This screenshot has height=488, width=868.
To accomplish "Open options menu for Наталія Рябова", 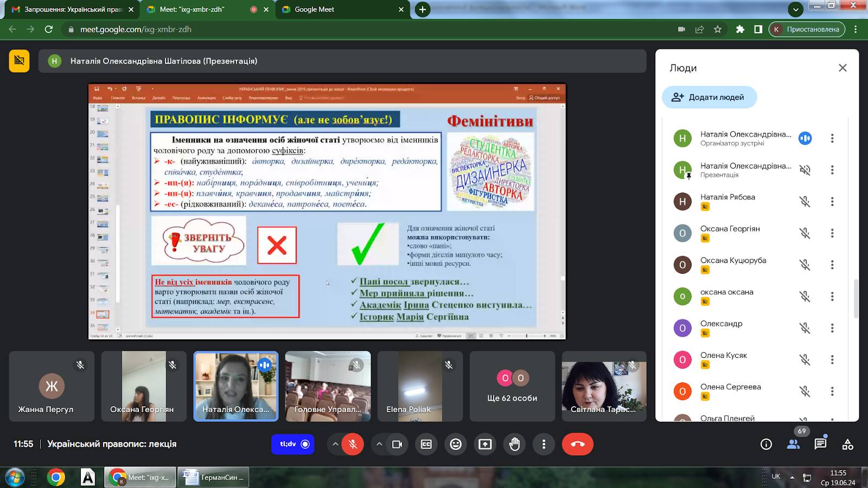I will pyautogui.click(x=832, y=202).
